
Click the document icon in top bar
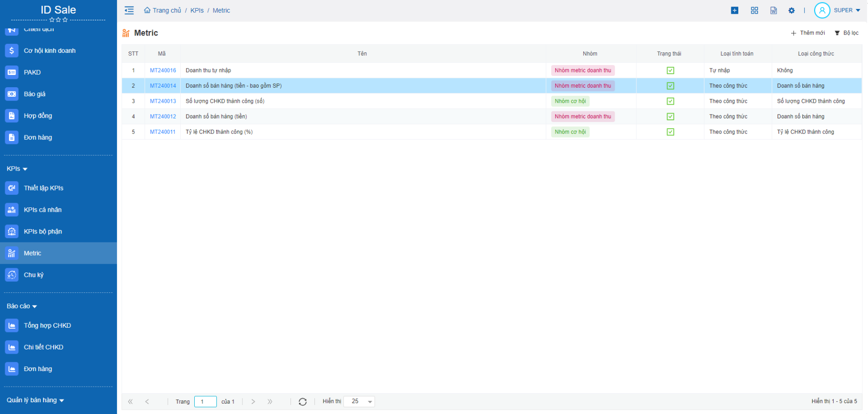coord(774,10)
